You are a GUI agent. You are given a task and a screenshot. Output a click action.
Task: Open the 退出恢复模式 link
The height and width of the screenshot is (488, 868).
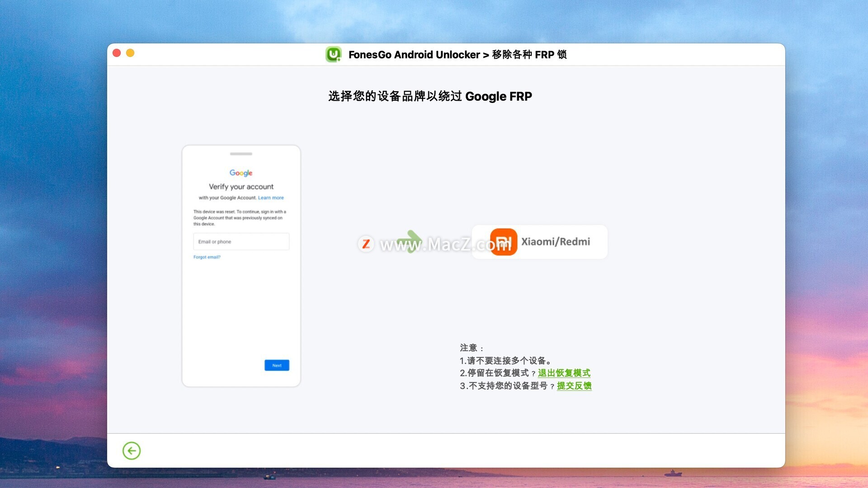[x=564, y=373]
